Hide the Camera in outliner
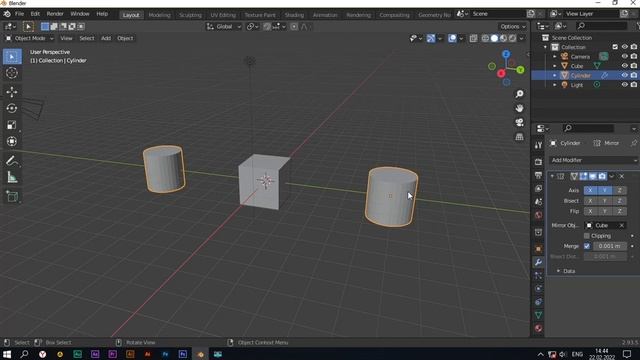The image size is (640, 360). click(x=624, y=56)
